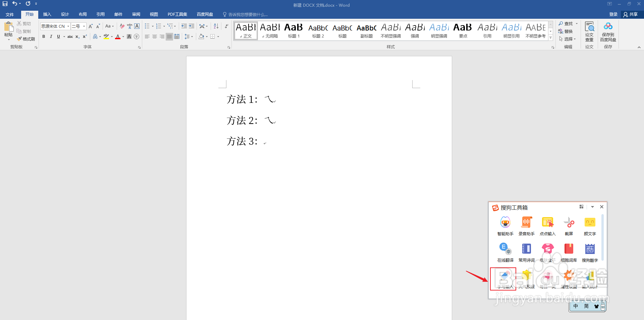644x320 pixels.
Task: Open 点点输入 tool
Action: pyautogui.click(x=547, y=226)
